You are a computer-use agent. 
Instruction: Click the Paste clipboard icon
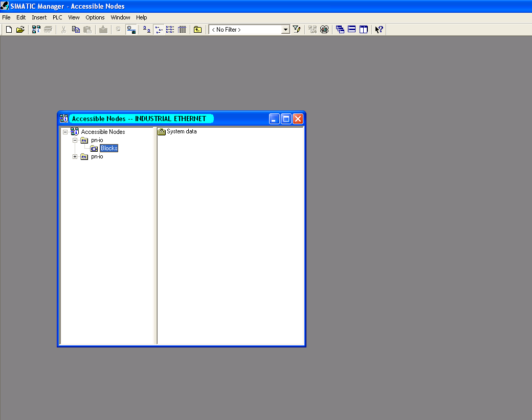point(87,30)
